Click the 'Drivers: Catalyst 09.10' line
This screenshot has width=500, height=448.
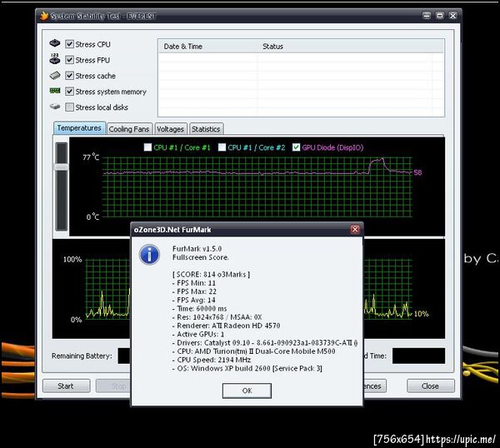[x=265, y=343]
